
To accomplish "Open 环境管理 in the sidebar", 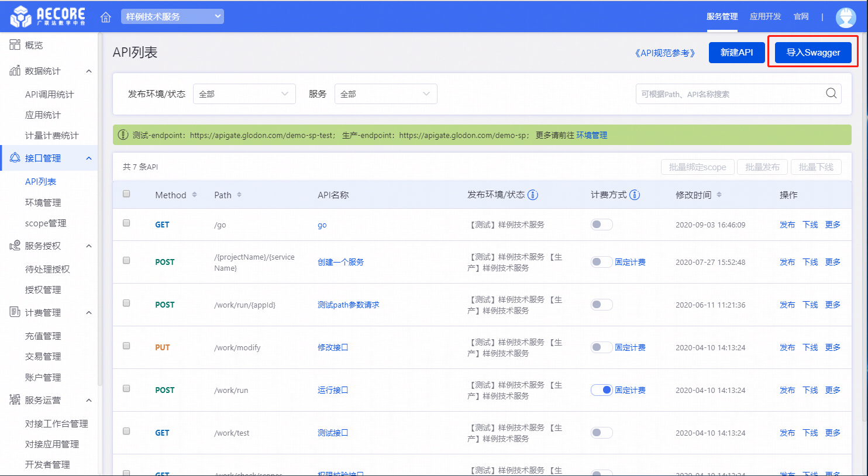I will coord(43,202).
